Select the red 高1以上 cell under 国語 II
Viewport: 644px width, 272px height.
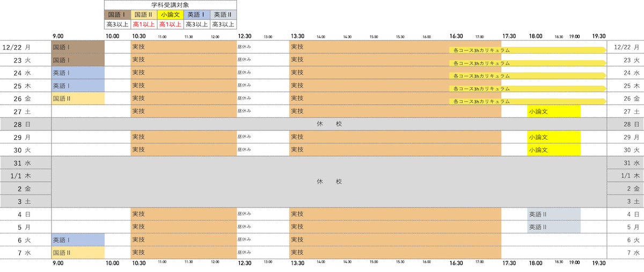[x=144, y=24]
